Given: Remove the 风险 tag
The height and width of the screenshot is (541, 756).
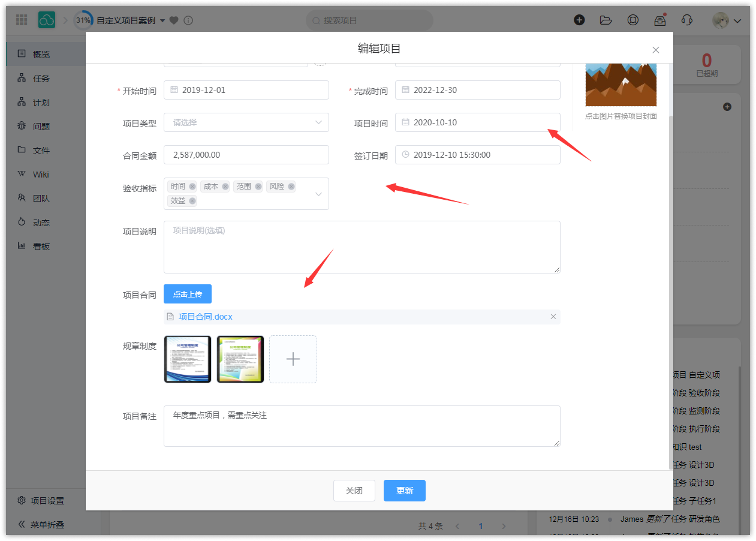Looking at the screenshot, I should tap(291, 187).
